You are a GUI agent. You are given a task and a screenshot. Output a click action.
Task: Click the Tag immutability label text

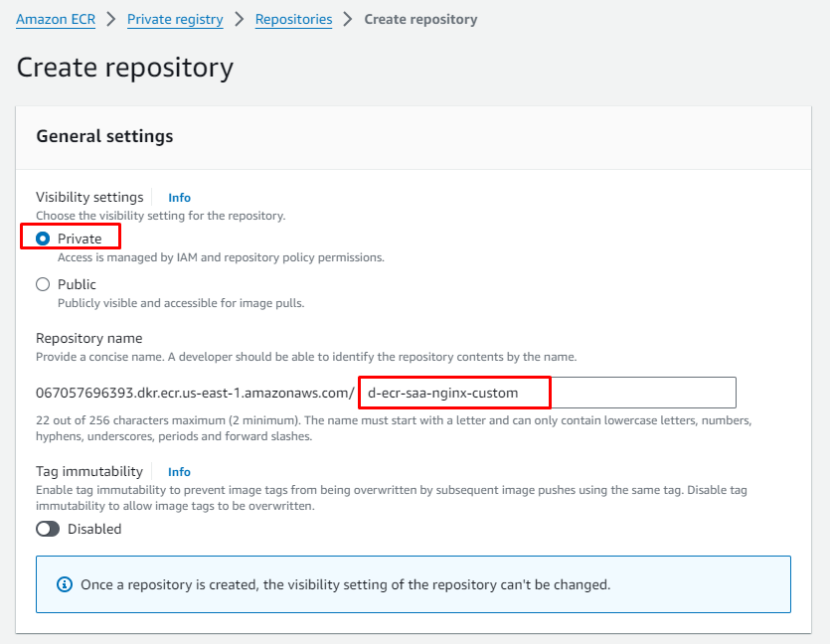pyautogui.click(x=89, y=471)
